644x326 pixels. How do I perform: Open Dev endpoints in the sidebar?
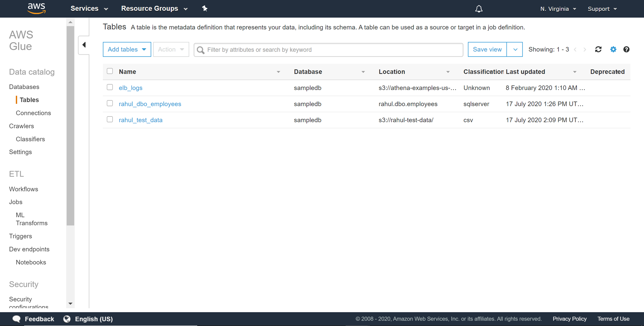click(29, 249)
